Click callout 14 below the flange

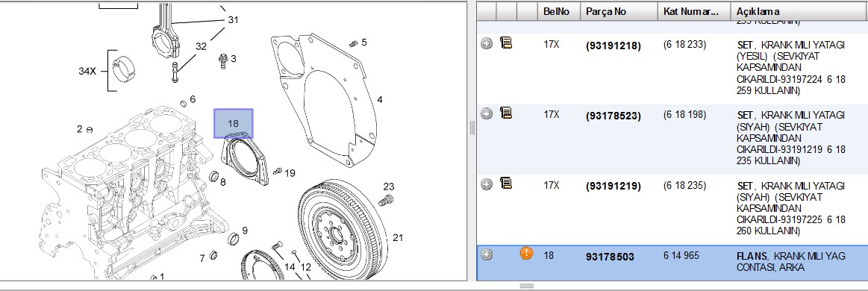tap(290, 267)
